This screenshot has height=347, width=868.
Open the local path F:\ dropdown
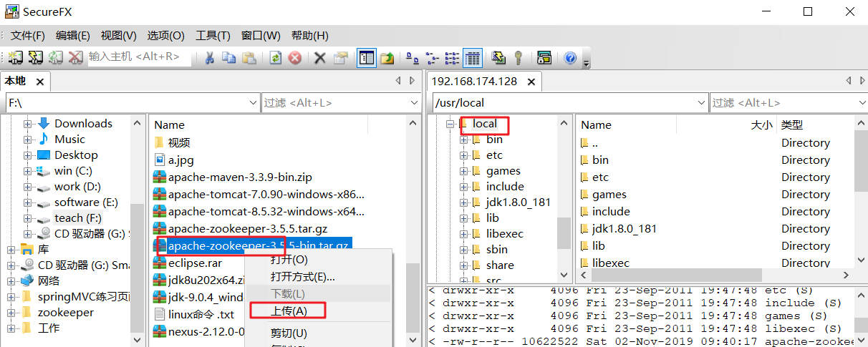252,103
